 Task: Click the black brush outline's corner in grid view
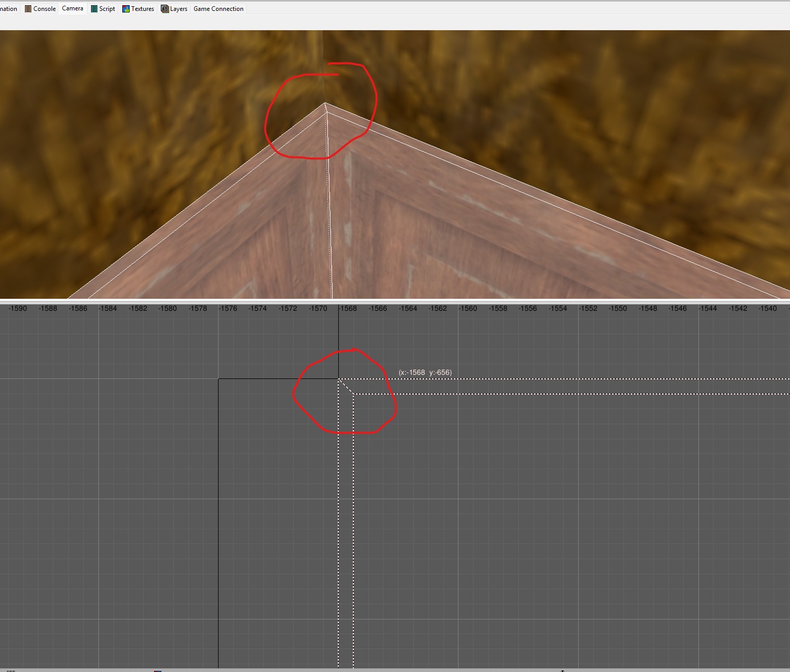tap(219, 379)
